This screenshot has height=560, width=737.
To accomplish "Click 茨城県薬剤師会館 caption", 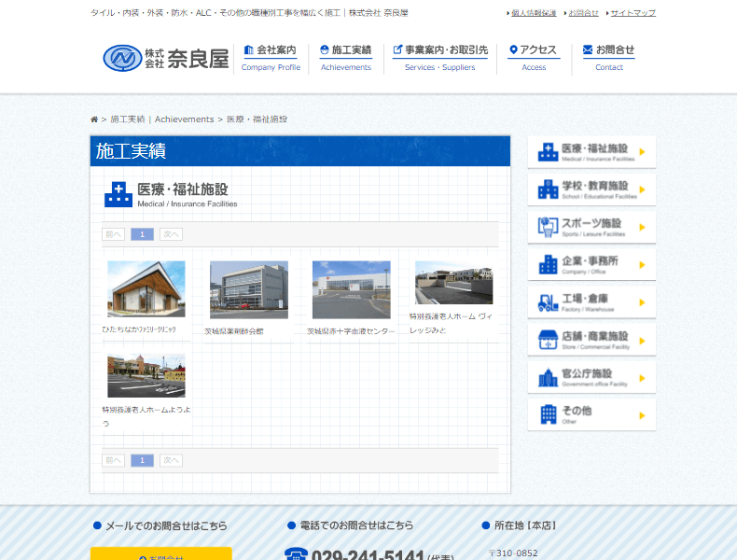I will tap(234, 331).
